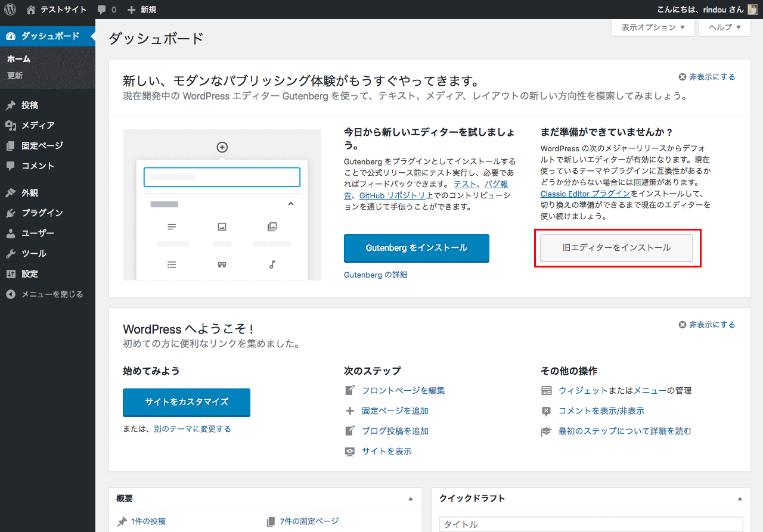The width and height of the screenshot is (763, 532).
Task: Open the 7件の固定ページ link
Action: pos(309,522)
